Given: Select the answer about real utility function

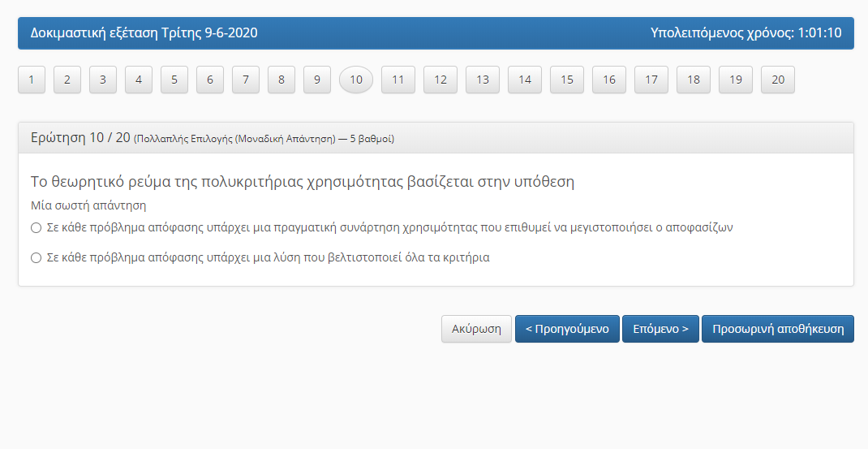Looking at the screenshot, I should click(36, 228).
